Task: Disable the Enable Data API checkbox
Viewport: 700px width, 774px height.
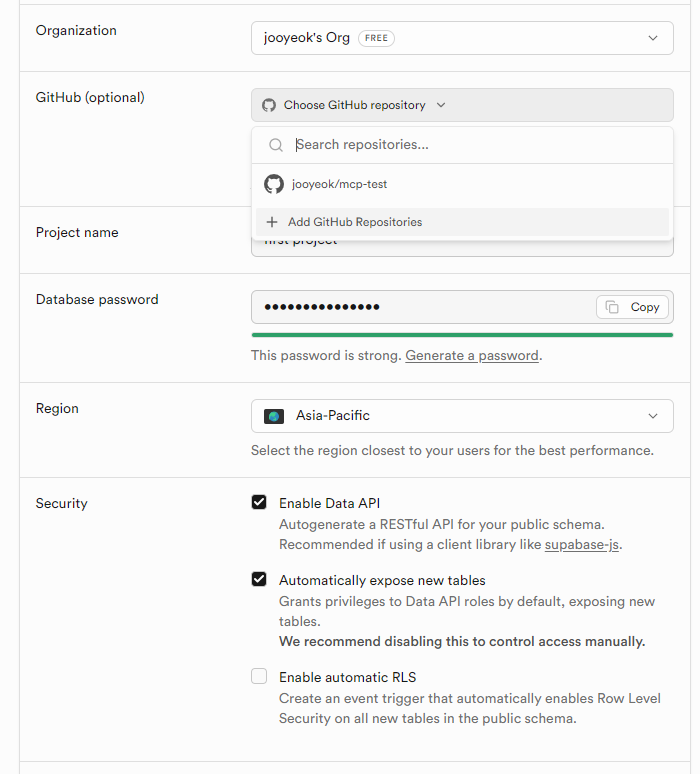Action: pos(259,503)
